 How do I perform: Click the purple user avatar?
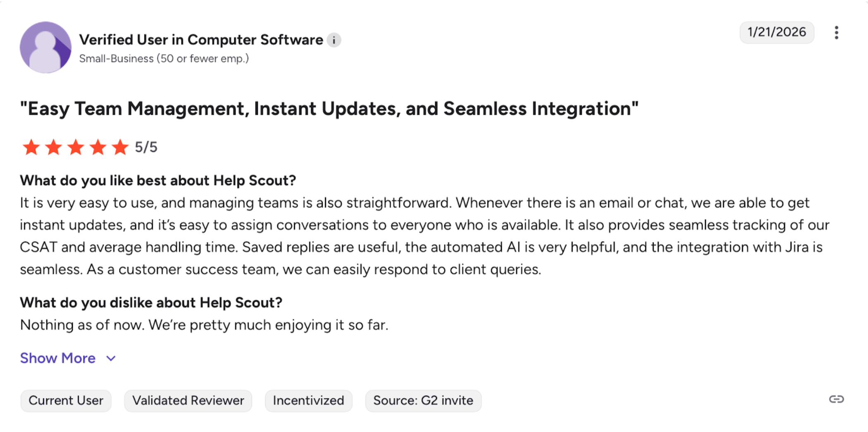click(46, 48)
